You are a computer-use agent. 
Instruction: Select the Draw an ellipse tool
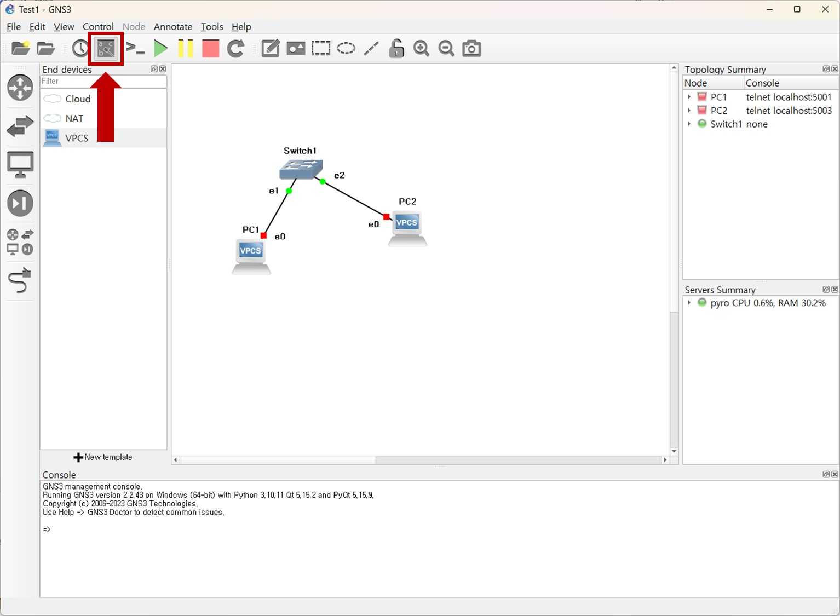(x=346, y=48)
